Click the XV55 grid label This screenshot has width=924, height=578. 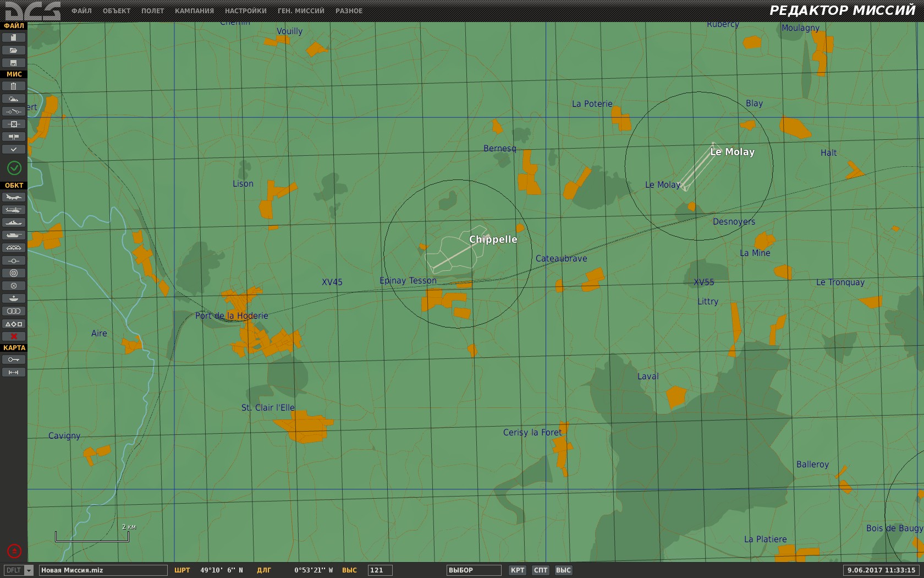(704, 282)
